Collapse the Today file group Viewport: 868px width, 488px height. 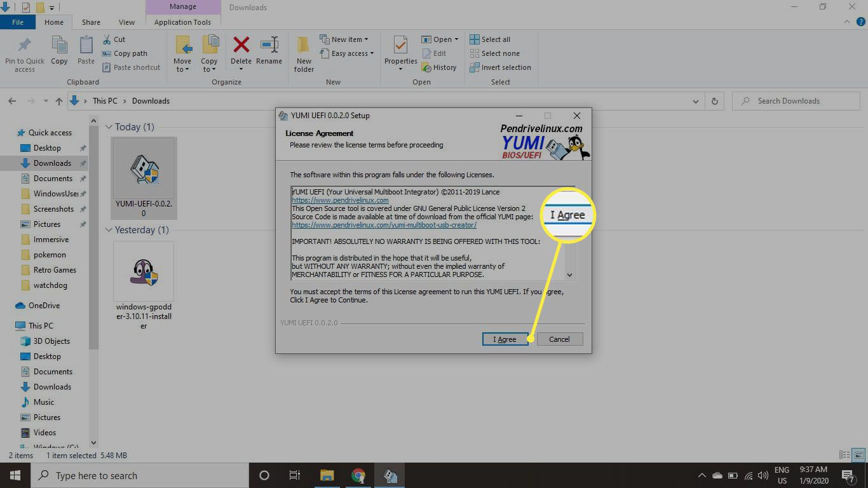click(x=109, y=127)
